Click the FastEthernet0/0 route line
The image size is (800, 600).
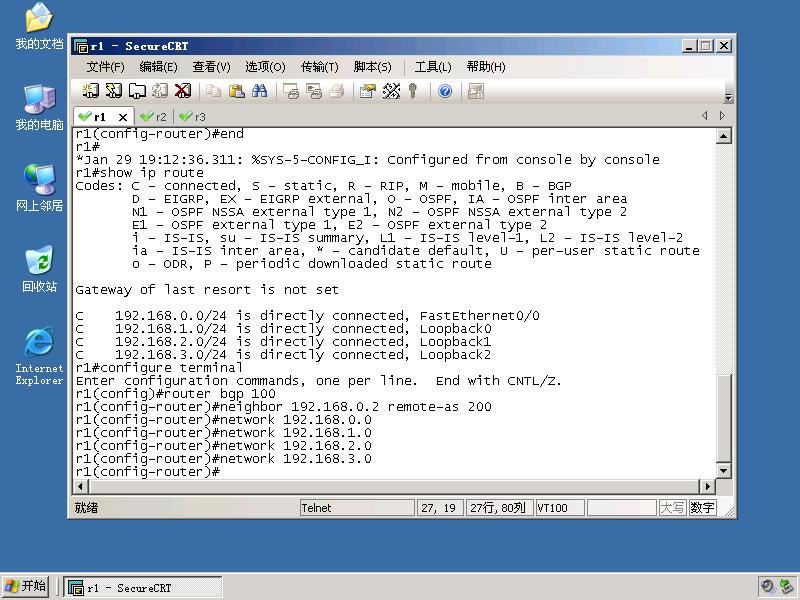[x=308, y=316]
